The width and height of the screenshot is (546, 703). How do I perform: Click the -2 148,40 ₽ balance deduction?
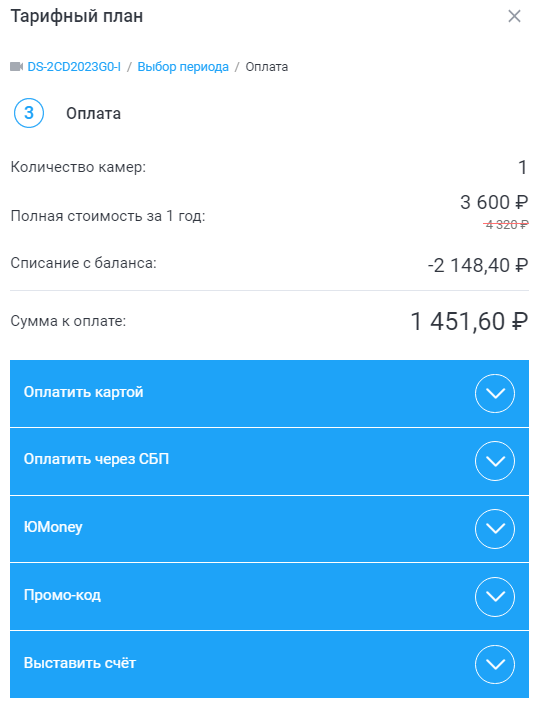(x=478, y=265)
